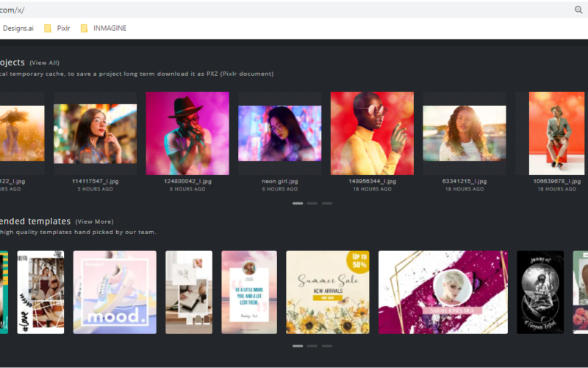
Task: Open the Pixlr bookmark folder
Action: coord(57,28)
